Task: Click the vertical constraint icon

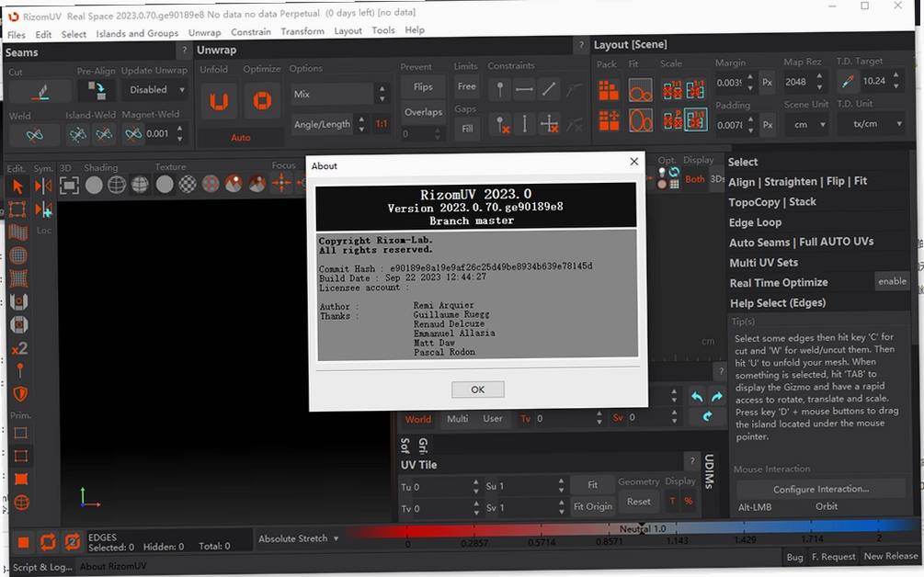Action: (524, 124)
